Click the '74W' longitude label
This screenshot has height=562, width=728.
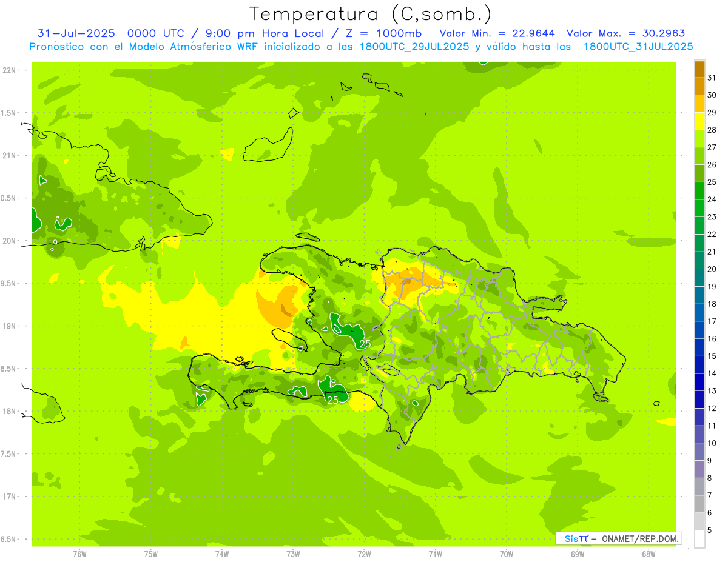(x=222, y=554)
